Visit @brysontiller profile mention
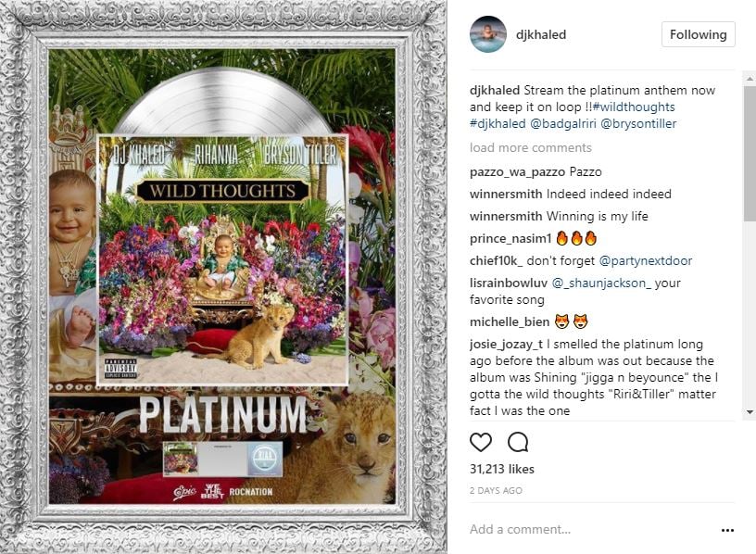The image size is (756, 554). click(x=638, y=123)
